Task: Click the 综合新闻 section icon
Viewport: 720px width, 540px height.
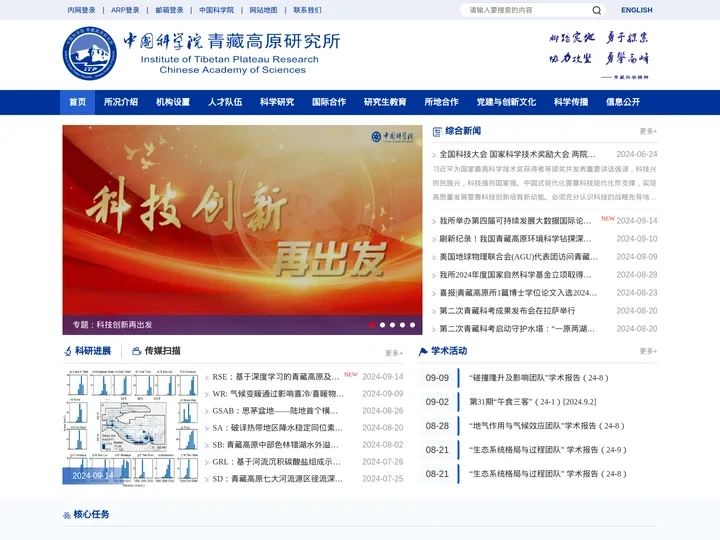Action: point(437,132)
